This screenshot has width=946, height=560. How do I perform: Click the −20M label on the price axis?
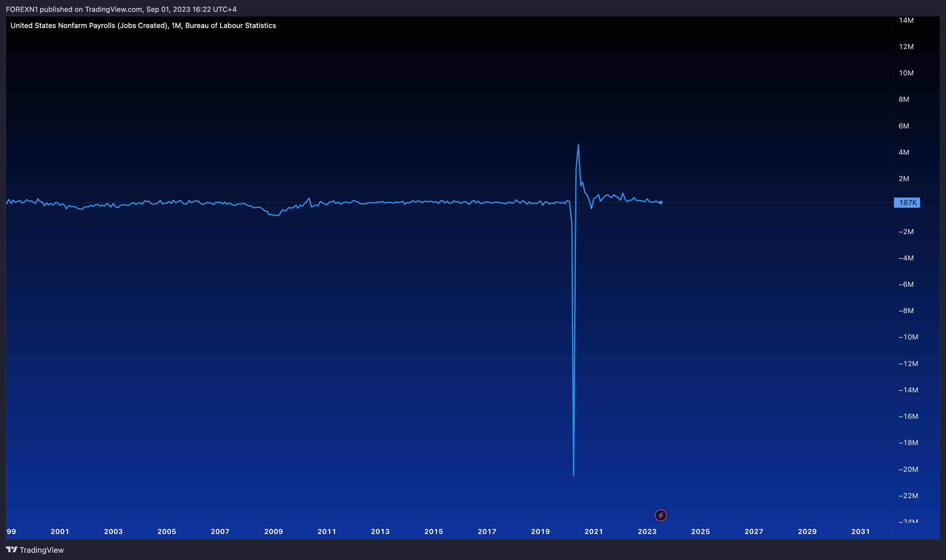(x=908, y=469)
